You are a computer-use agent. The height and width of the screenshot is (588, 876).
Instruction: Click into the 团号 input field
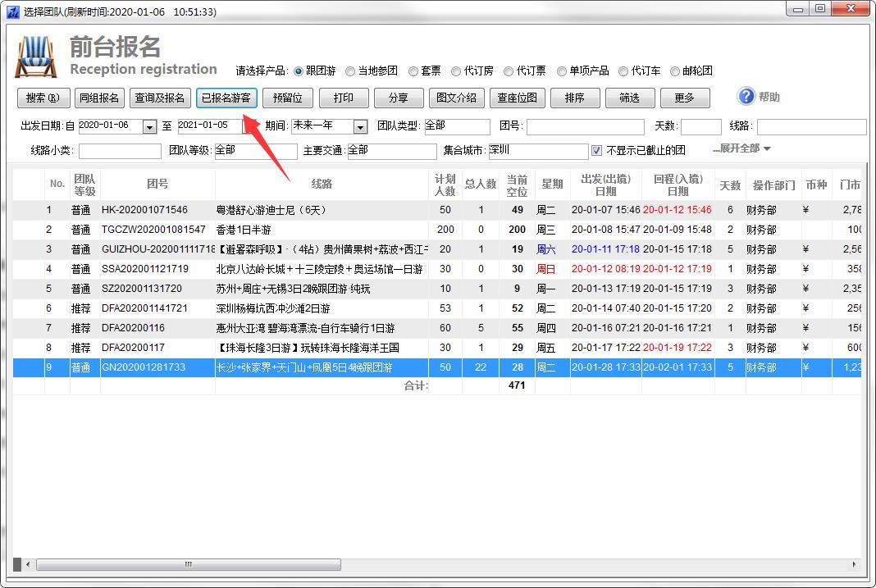point(582,126)
